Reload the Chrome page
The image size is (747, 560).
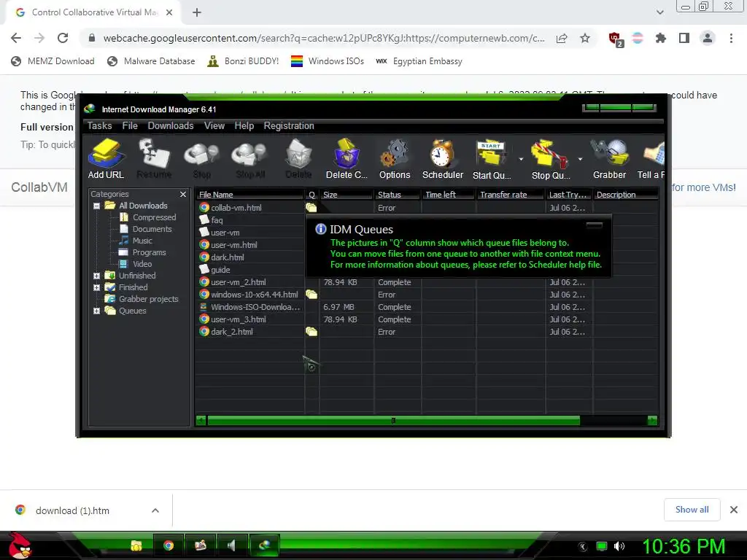[63, 38]
